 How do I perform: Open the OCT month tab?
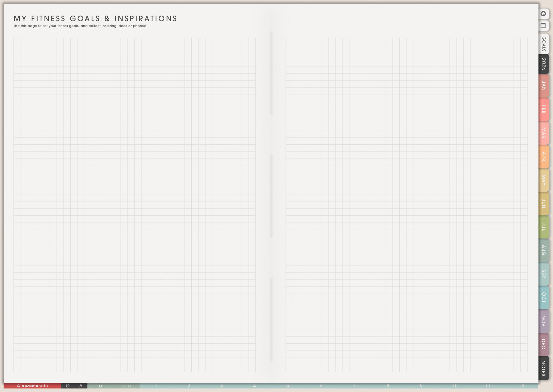click(543, 297)
